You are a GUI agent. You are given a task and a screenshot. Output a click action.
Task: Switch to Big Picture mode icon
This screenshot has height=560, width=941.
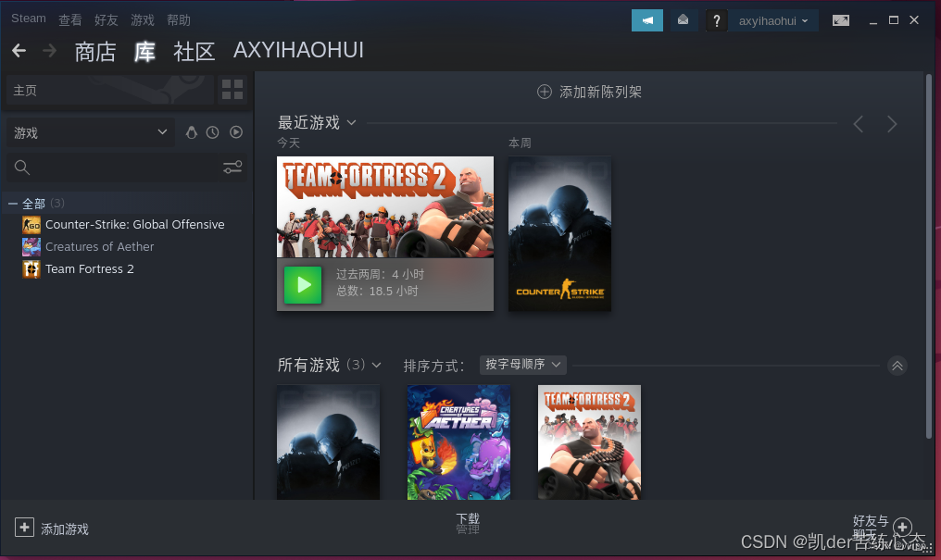pos(841,20)
